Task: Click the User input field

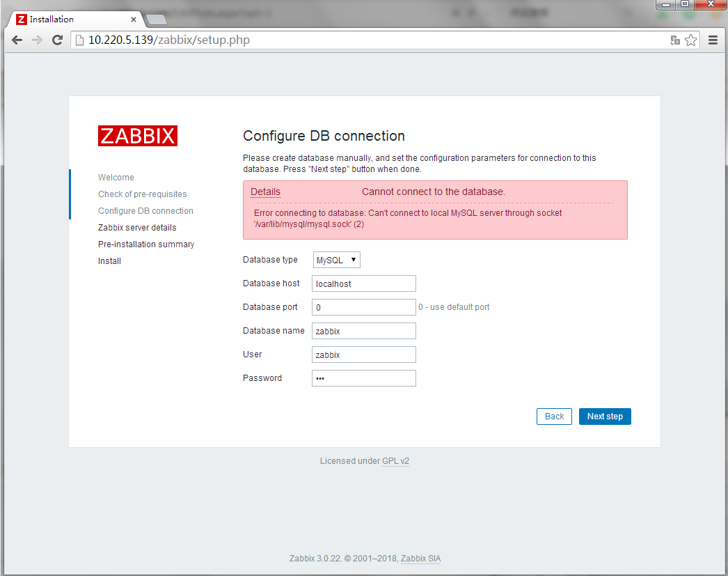Action: (364, 355)
